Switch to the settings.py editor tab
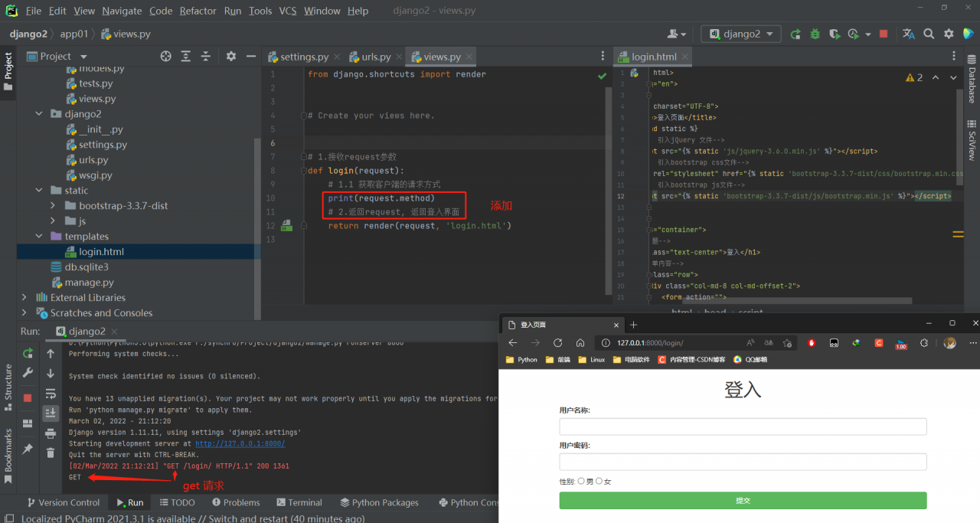This screenshot has height=523, width=980. (303, 57)
